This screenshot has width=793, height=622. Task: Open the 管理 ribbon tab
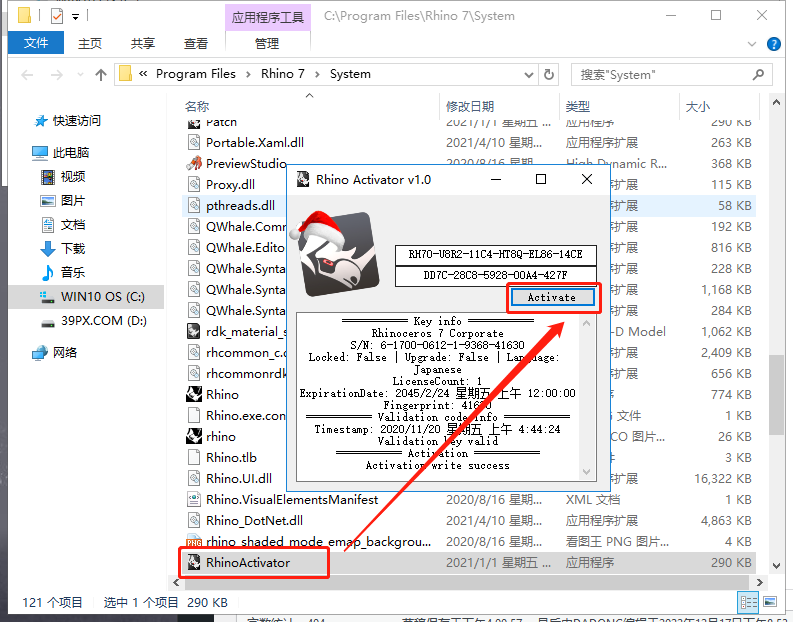[267, 43]
